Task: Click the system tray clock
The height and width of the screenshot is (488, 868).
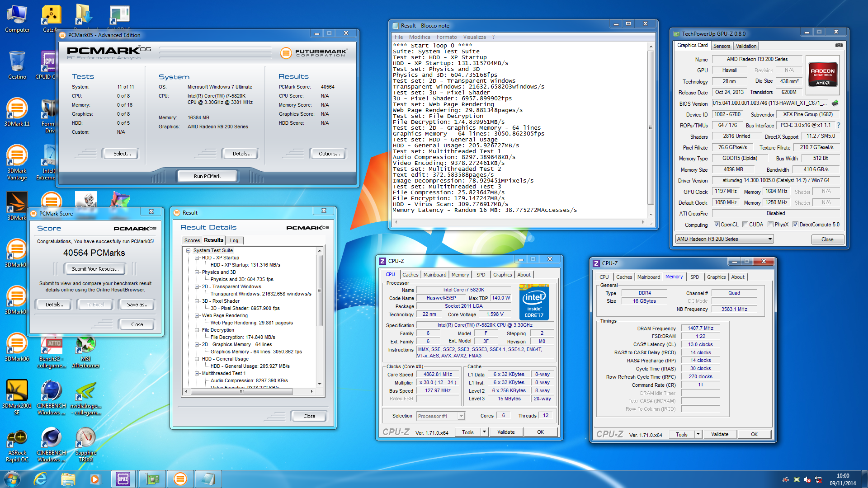Action: 843,479
